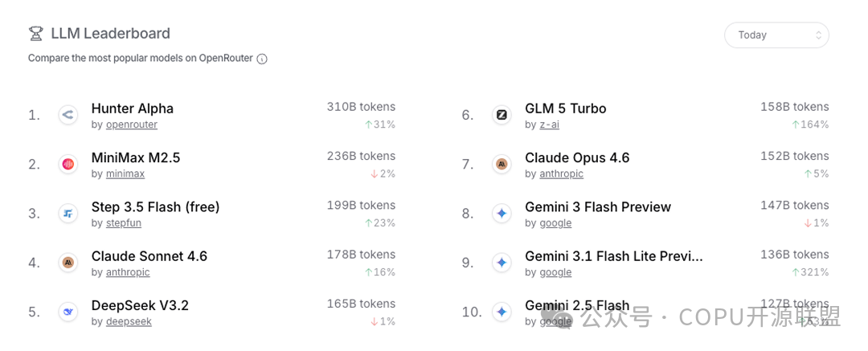Click the Claude Sonnet 4.6 Anthropic icon
The height and width of the screenshot is (351, 868).
pyautogui.click(x=68, y=262)
